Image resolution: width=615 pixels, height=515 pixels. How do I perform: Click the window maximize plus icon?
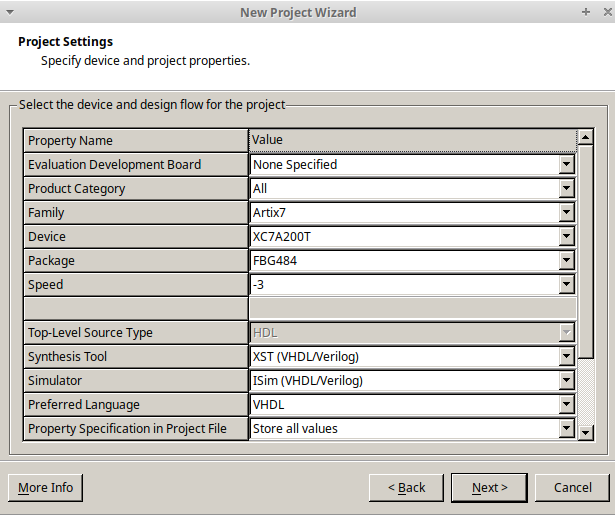(585, 12)
